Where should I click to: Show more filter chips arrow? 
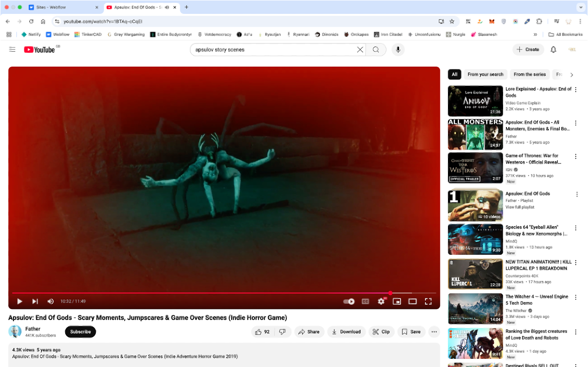tap(571, 75)
